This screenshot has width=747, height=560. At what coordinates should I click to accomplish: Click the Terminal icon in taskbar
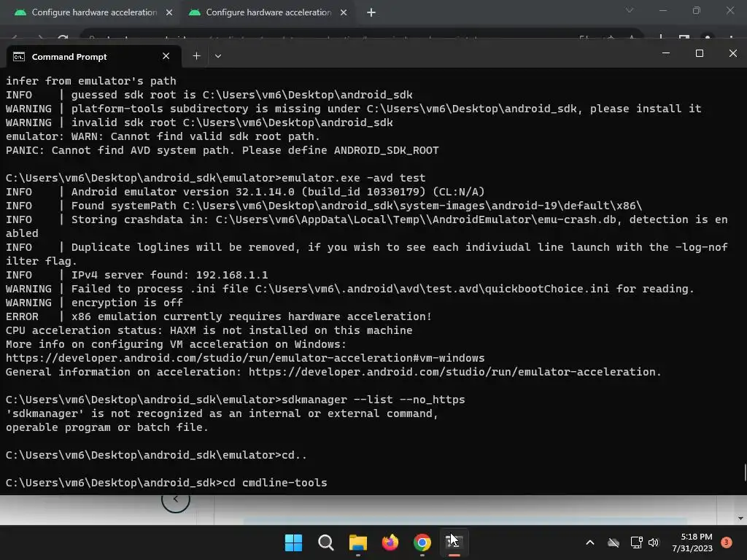tap(454, 542)
